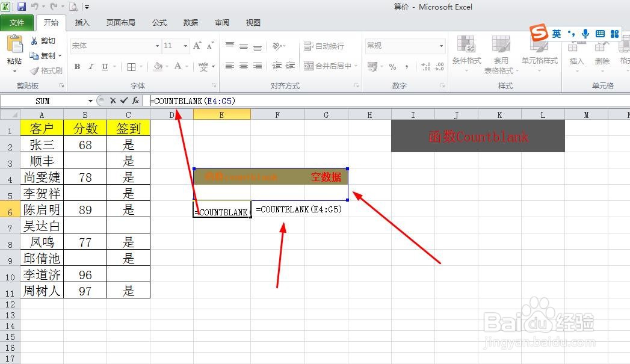Click Sogou IME soft keyboard icon
This screenshot has height=364, width=630.
point(600,34)
